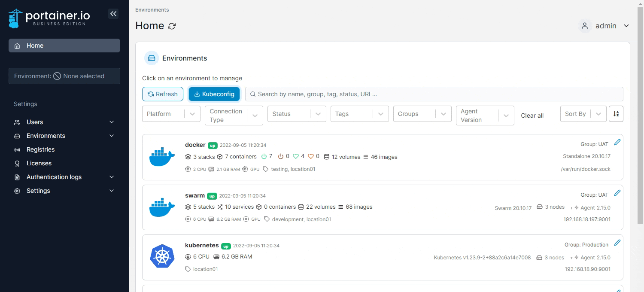
Task: Click the environment search input field
Action: pos(434,94)
